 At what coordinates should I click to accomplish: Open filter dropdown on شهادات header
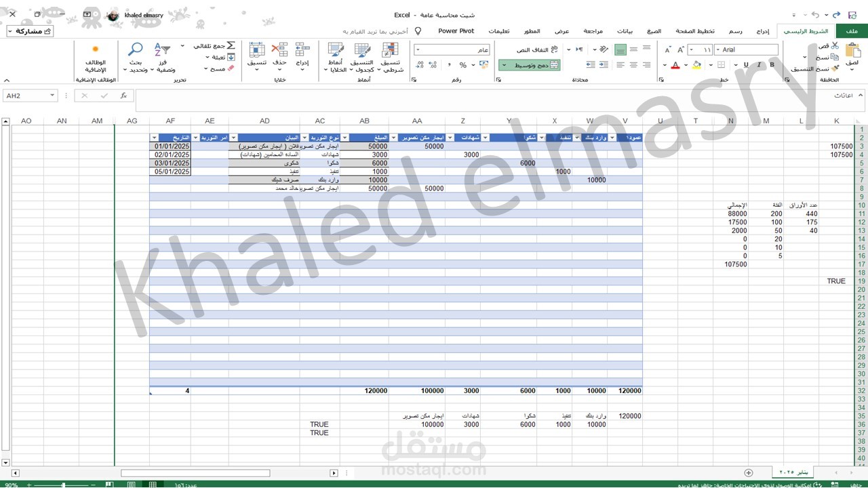[x=451, y=138]
